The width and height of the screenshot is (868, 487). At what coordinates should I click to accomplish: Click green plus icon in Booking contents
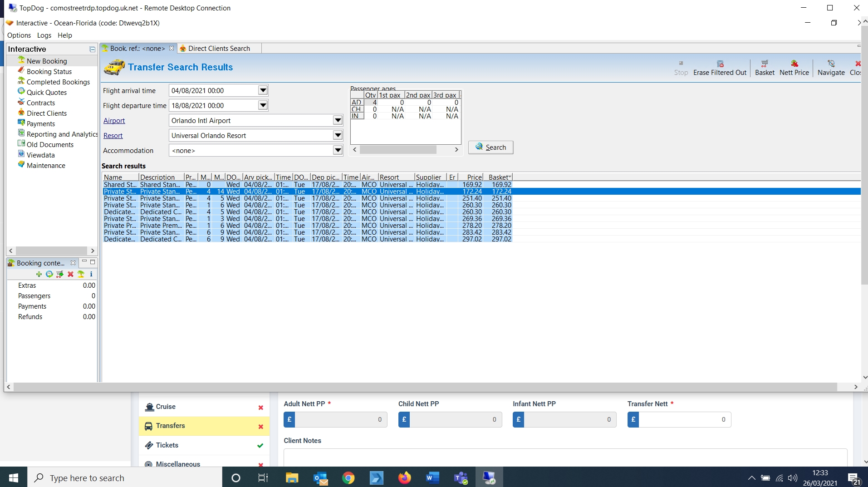[39, 274]
